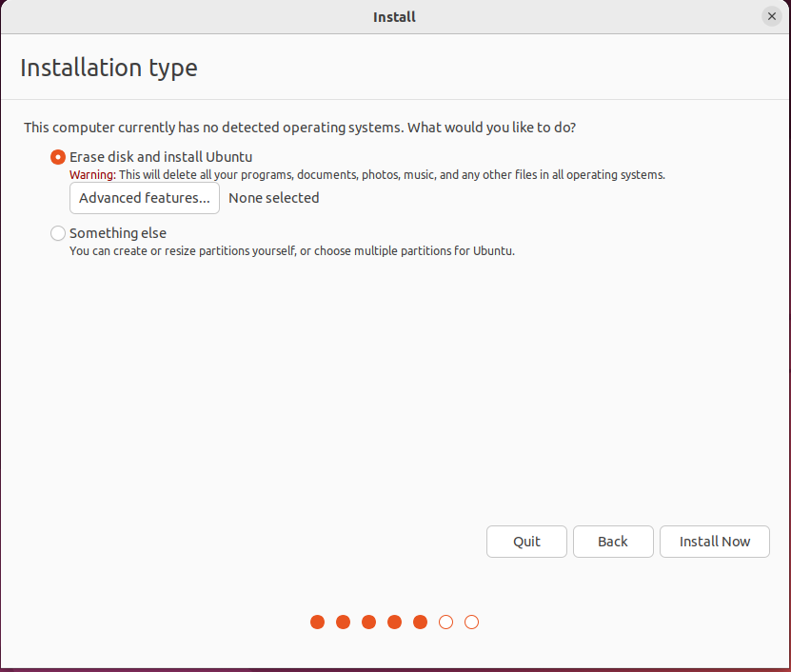This screenshot has height=672, width=791.
Task: Click the partitions description under Something else
Action: (292, 250)
